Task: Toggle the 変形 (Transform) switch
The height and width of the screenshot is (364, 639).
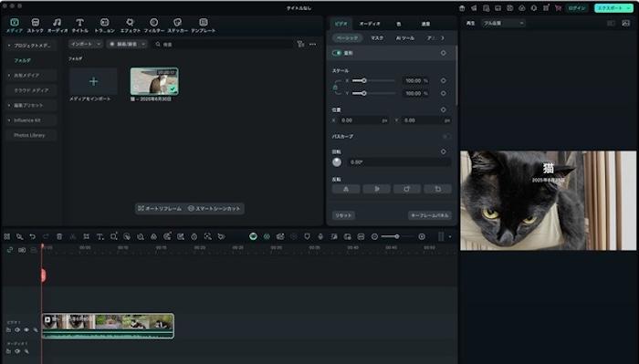Action: (337, 53)
